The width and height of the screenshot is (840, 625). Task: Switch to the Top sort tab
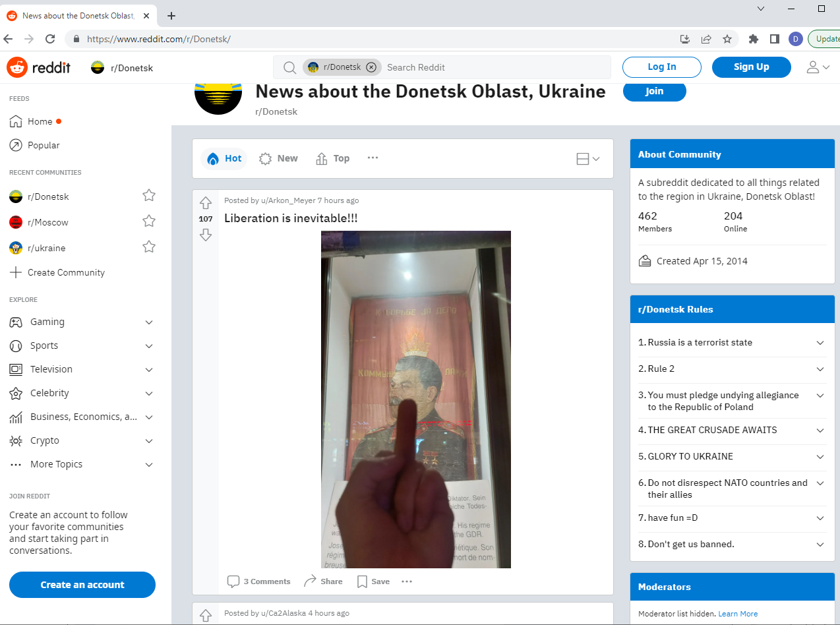coord(333,158)
